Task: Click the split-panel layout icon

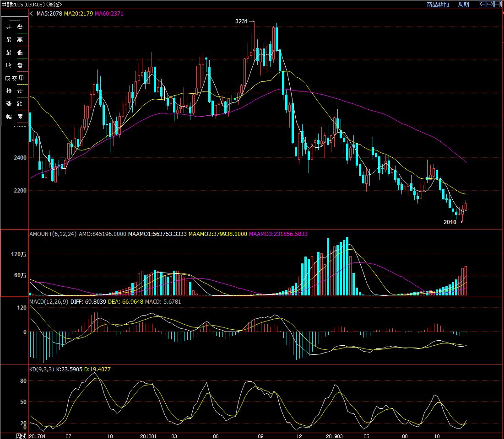Action: click(498, 4)
